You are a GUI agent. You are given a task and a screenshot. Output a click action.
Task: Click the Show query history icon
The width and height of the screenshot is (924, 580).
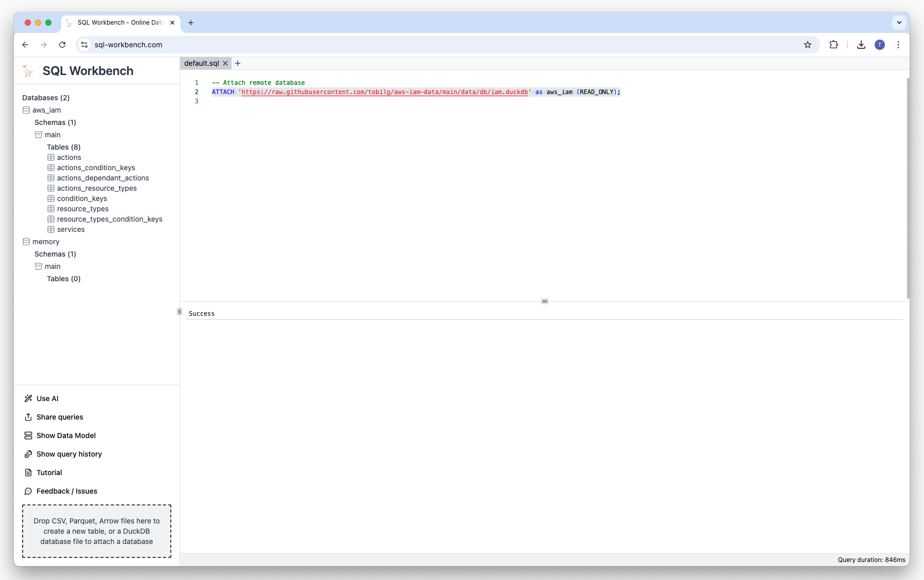click(28, 454)
